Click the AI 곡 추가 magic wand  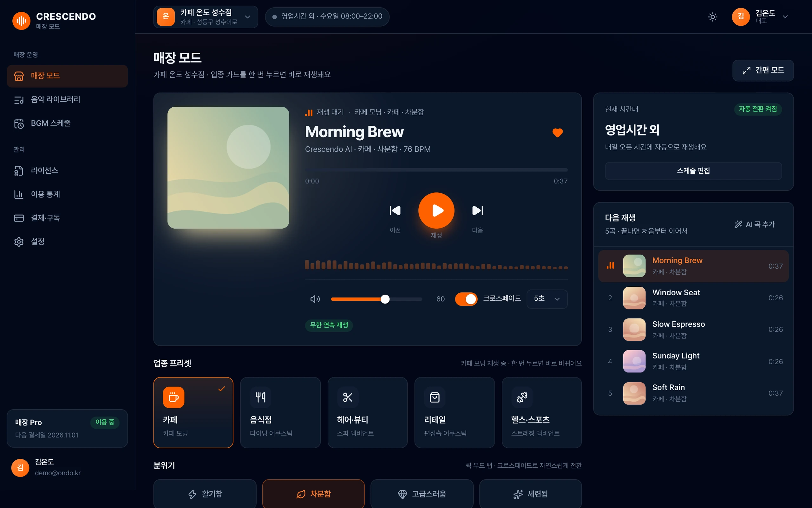754,224
